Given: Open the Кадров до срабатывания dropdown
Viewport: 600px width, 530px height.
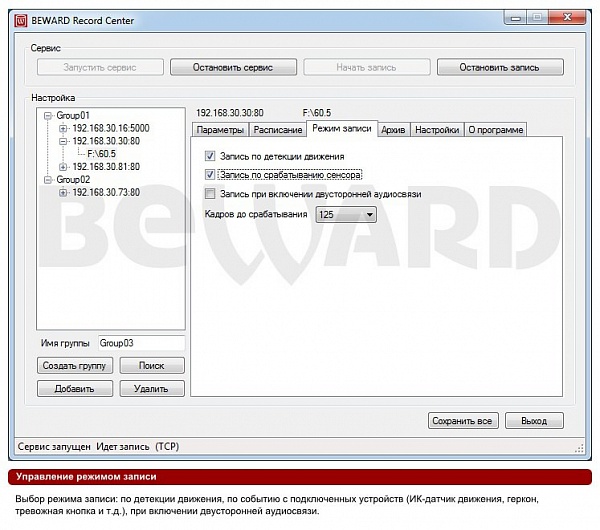Looking at the screenshot, I should (346, 214).
